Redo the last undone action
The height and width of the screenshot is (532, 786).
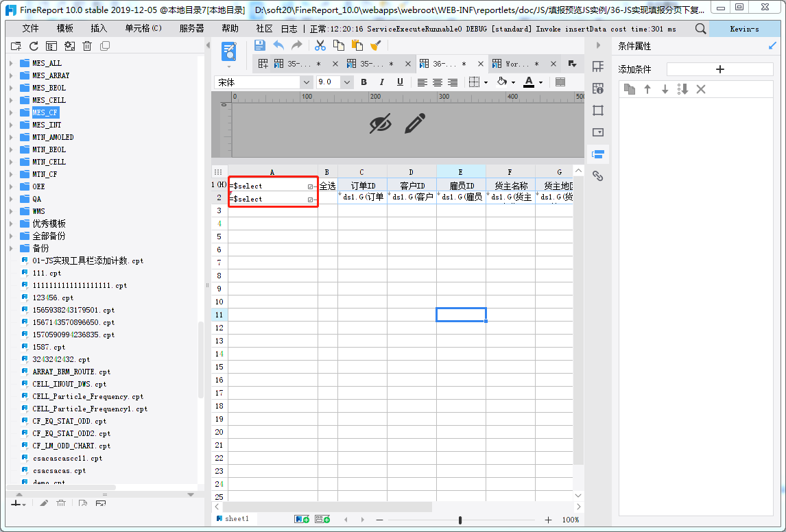(x=297, y=45)
